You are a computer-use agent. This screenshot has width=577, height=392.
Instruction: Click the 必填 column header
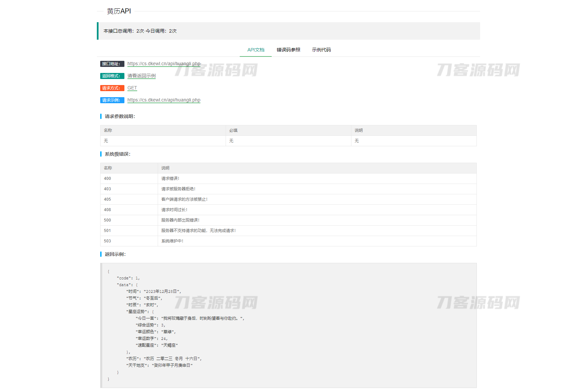[x=233, y=130]
